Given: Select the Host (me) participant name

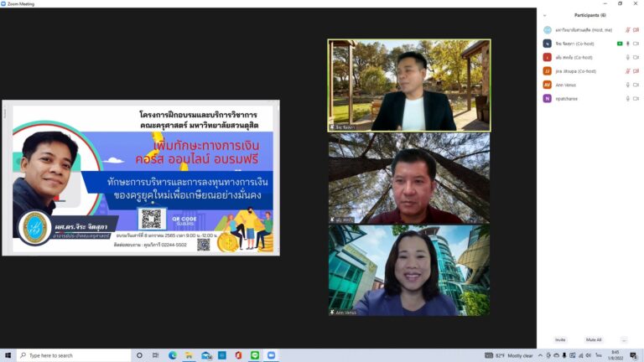Looking at the screenshot, I should 584,30.
